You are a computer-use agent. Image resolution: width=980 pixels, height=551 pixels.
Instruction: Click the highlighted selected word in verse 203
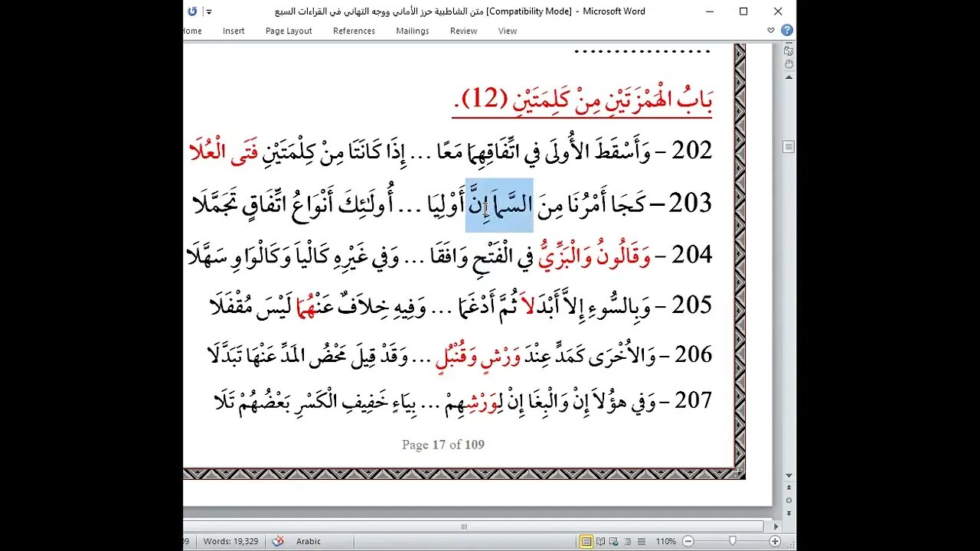pos(499,204)
